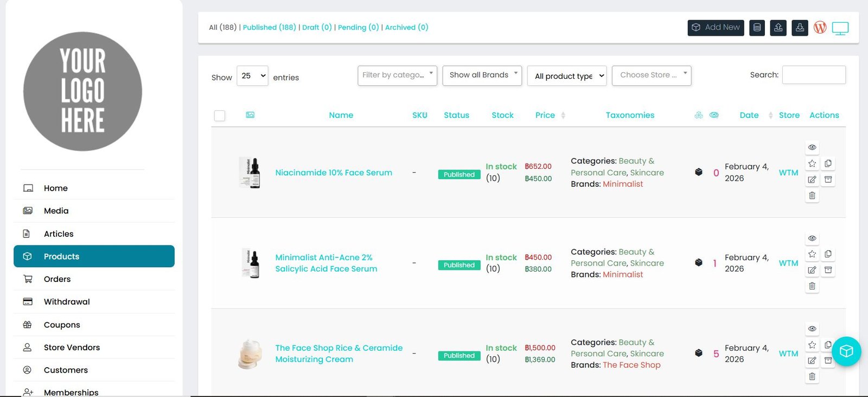Click the product import upload icon
This screenshot has width=868, height=397.
(x=778, y=28)
